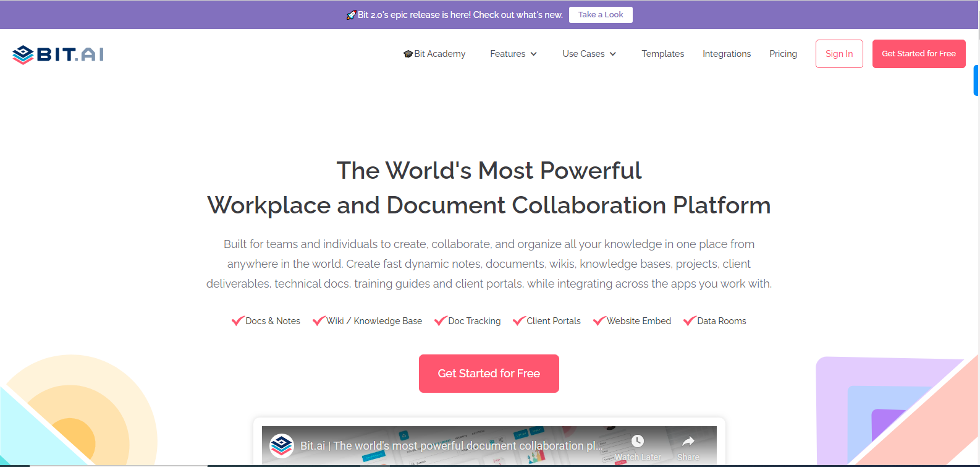Click the checkmark next to Wiki / Knowledge Base
This screenshot has width=980, height=467.
(319, 321)
